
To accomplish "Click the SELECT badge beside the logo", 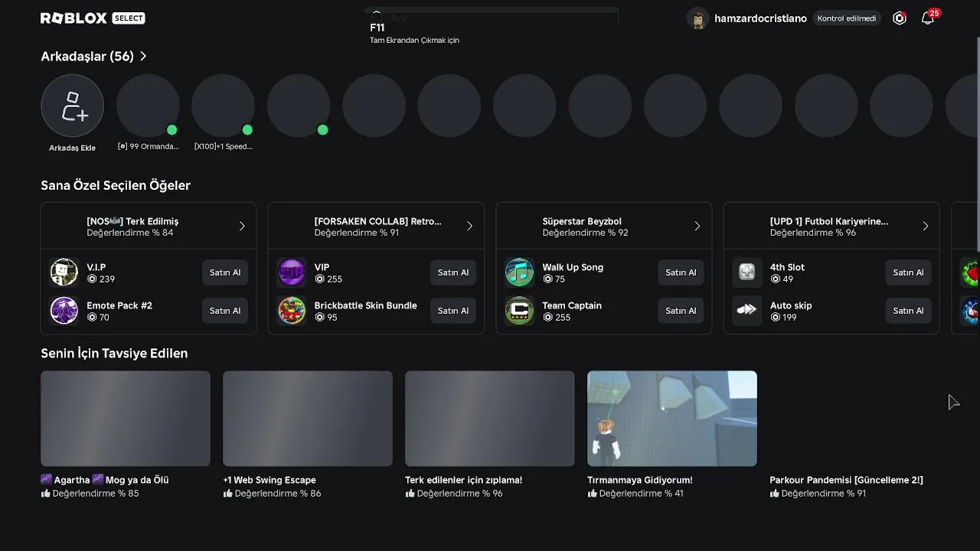I will (x=128, y=18).
